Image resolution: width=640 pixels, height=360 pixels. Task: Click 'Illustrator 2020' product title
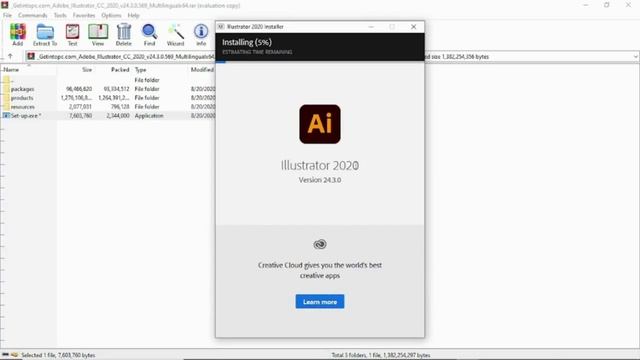[x=320, y=165]
